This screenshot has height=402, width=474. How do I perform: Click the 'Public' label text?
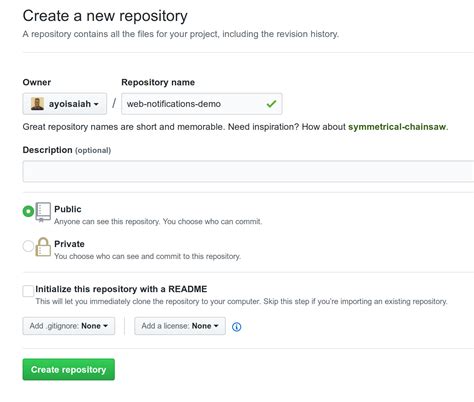coord(68,209)
